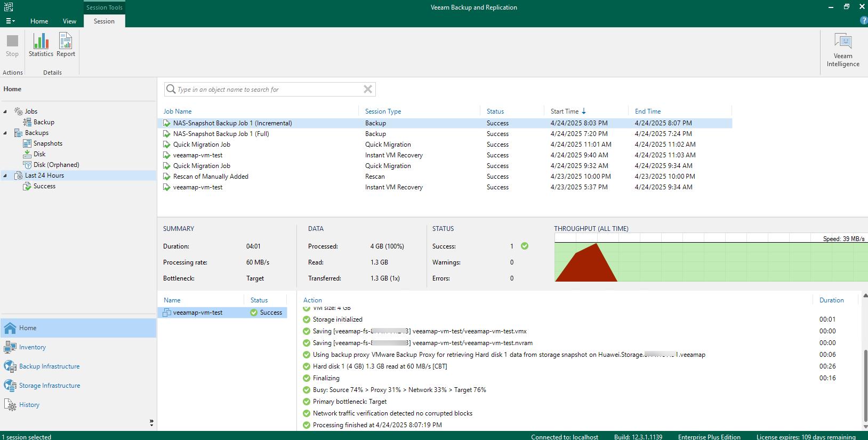Sort sessions by End Time column
The height and width of the screenshot is (440, 868).
tap(648, 111)
